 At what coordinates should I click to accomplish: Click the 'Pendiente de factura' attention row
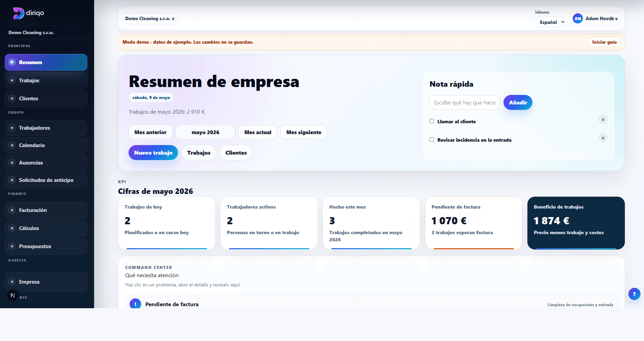click(371, 302)
